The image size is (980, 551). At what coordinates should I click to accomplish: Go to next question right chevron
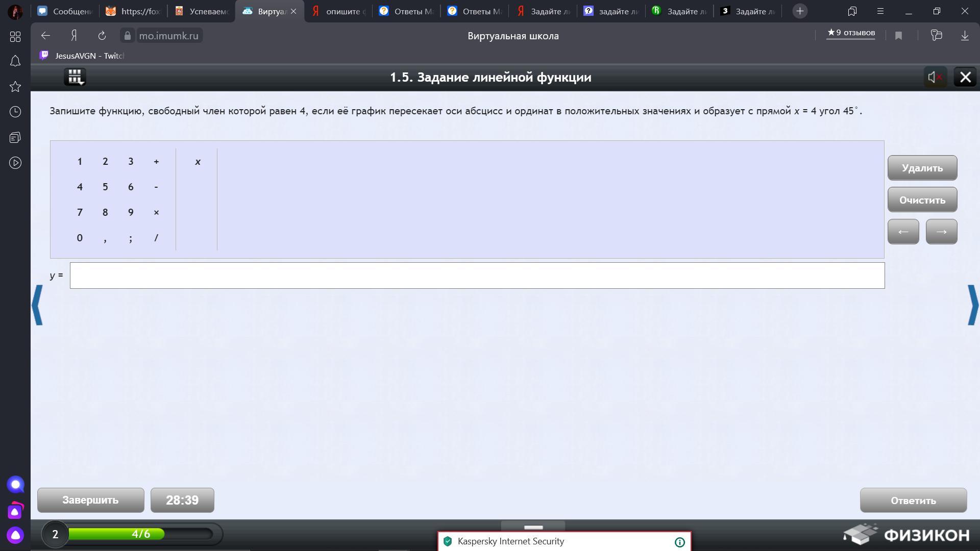(972, 305)
